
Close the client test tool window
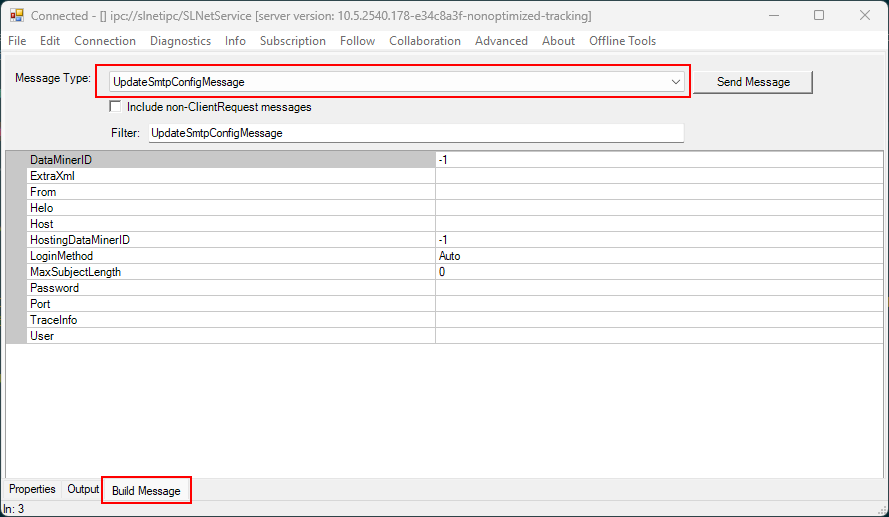[865, 15]
